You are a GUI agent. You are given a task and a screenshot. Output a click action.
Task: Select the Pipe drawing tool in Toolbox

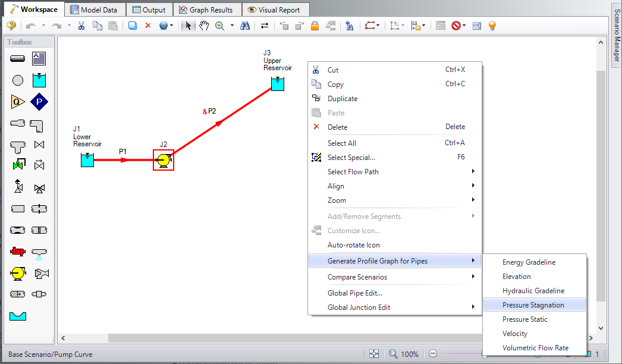pos(17,58)
